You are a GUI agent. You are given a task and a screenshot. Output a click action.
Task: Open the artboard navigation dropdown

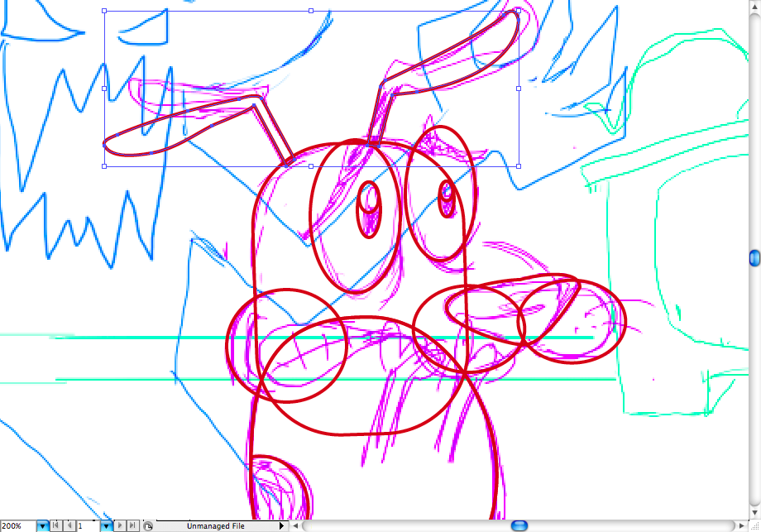106,525
